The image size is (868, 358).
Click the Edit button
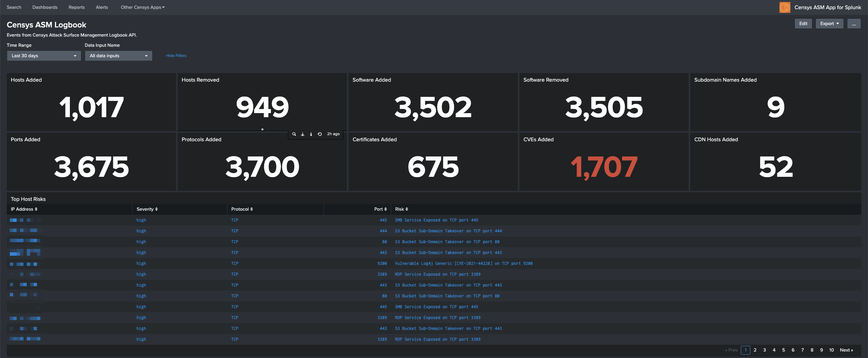pos(803,24)
